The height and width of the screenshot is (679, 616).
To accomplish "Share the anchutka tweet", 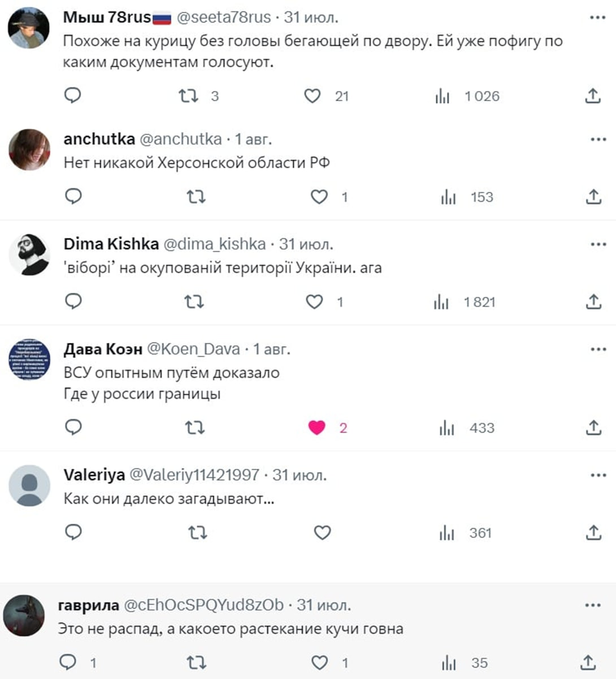I will (x=593, y=197).
